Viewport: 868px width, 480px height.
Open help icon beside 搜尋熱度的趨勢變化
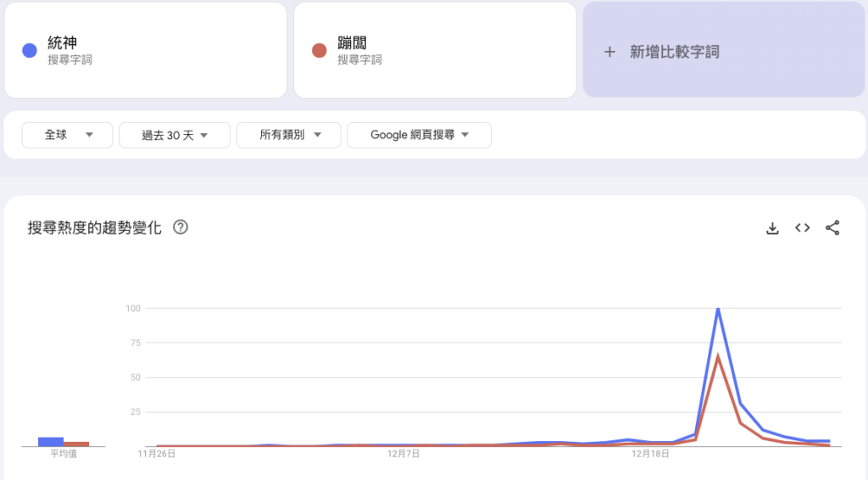pyautogui.click(x=181, y=227)
